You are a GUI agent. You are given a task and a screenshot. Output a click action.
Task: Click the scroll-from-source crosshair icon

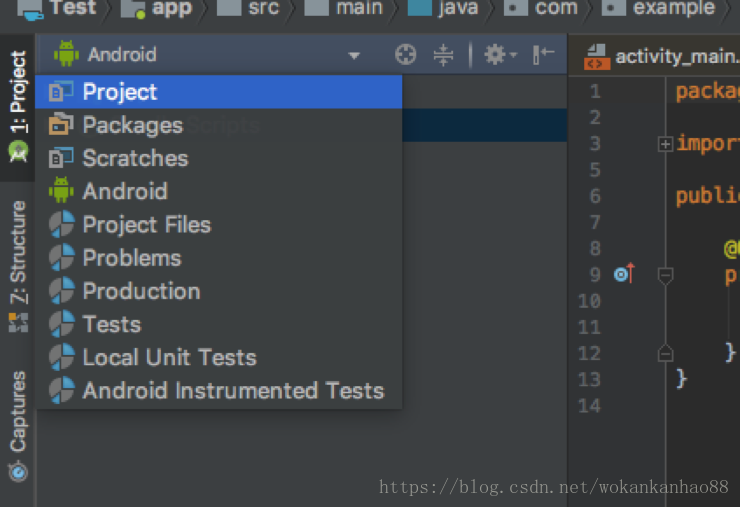(405, 55)
